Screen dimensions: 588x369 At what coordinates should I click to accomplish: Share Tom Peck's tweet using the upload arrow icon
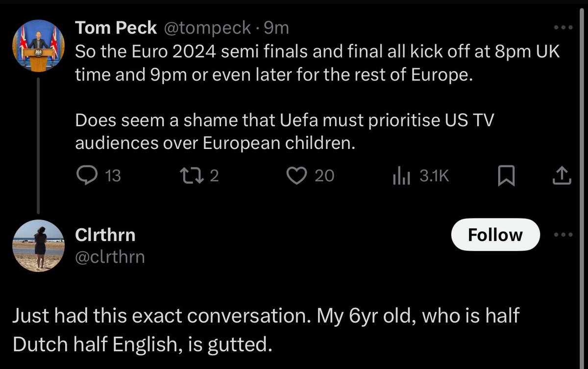[x=562, y=176]
